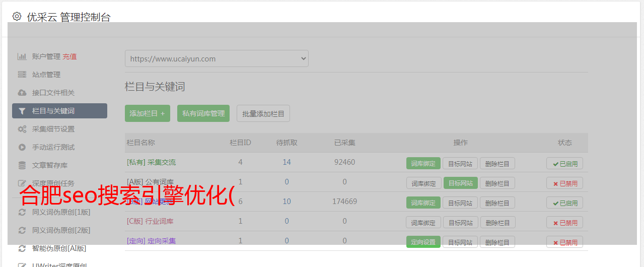Open the [定向] 定向采集 column link

tap(151, 241)
